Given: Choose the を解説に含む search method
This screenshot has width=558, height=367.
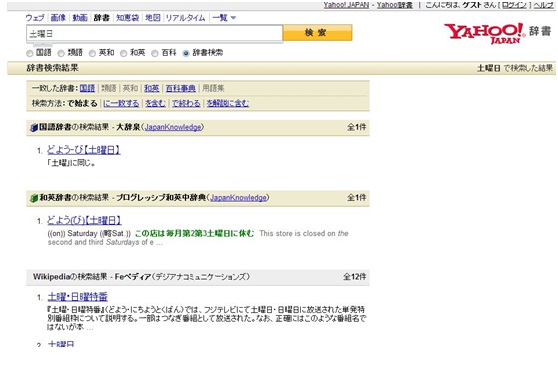Looking at the screenshot, I should pyautogui.click(x=228, y=103).
